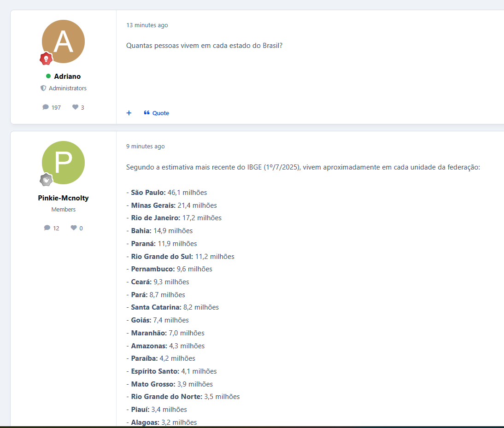
Task: Click Pinkie-Mcnolty's gray rank badge icon
Action: point(46,180)
